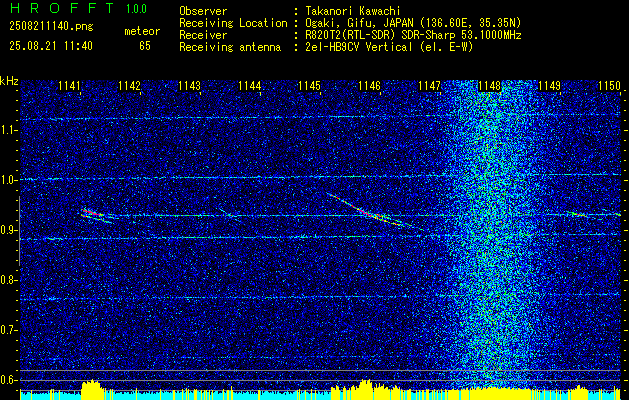Click the meteor count value 65
Image resolution: width=629 pixels, height=400 pixels.
[145, 46]
